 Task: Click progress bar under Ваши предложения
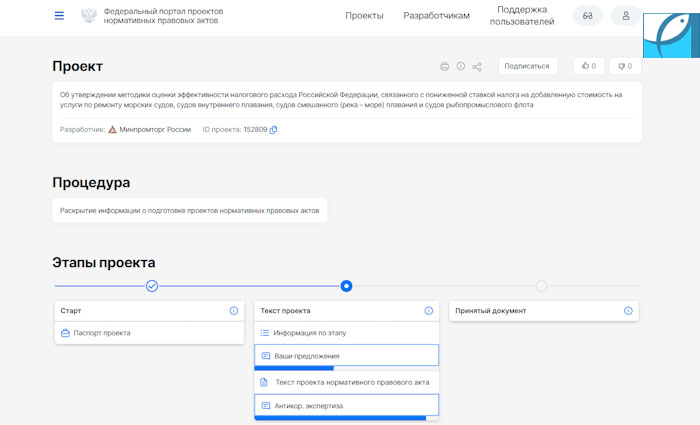pyautogui.click(x=346, y=368)
